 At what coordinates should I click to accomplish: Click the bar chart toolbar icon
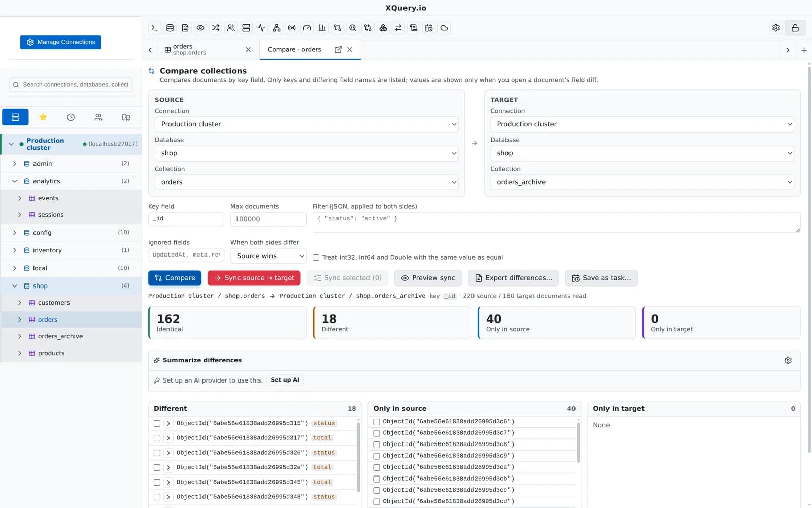coord(322,28)
